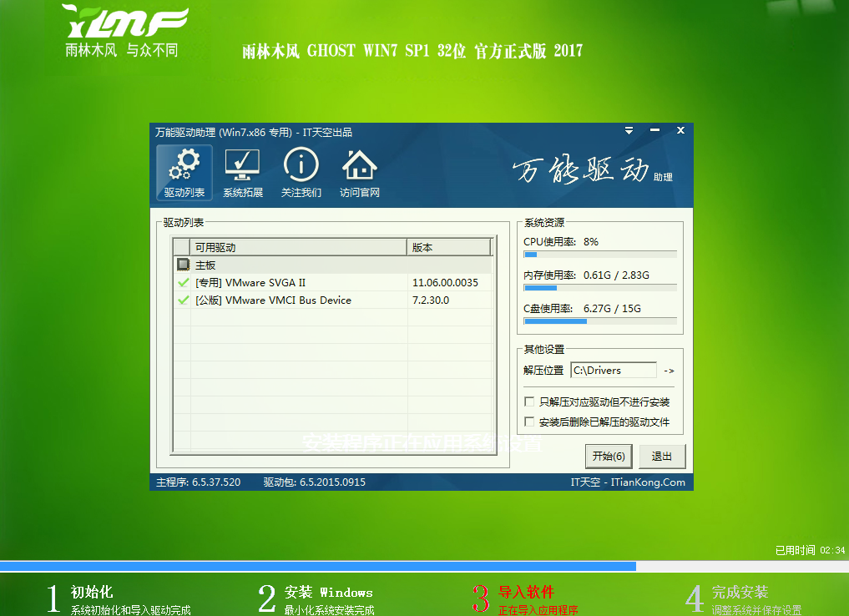Click the 已用时间 02:34 elapsed time text
This screenshot has width=849, height=616.
click(x=810, y=551)
